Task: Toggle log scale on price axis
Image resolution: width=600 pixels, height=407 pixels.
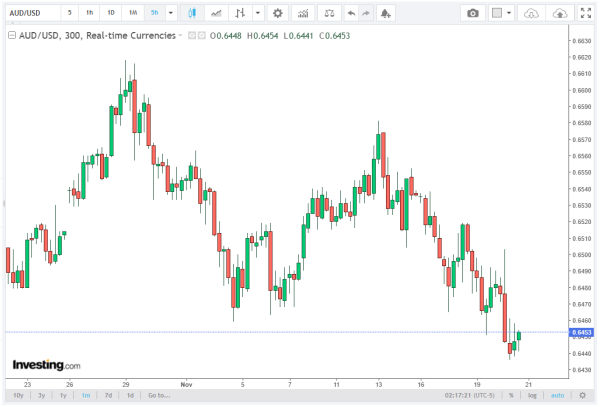Action: [532, 395]
